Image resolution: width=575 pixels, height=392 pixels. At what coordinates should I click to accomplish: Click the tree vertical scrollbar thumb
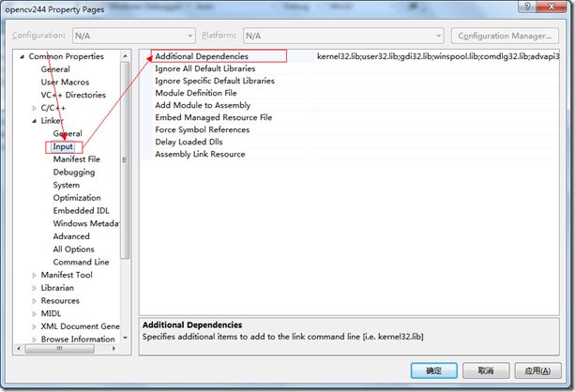coord(125,160)
